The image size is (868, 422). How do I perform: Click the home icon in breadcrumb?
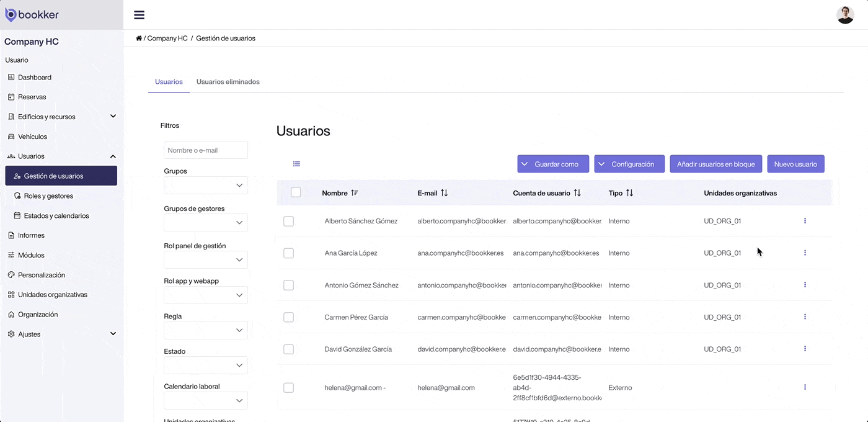pos(139,38)
